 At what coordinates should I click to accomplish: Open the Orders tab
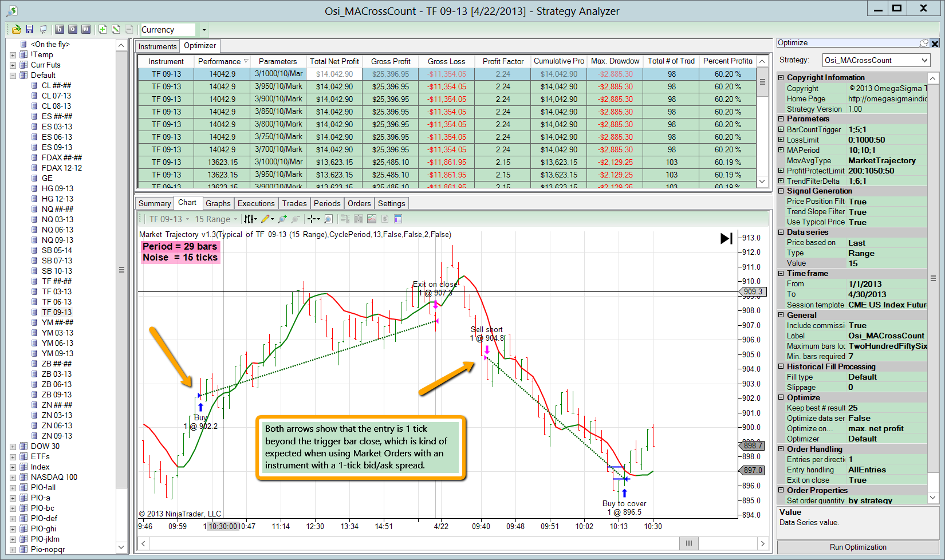tap(359, 203)
